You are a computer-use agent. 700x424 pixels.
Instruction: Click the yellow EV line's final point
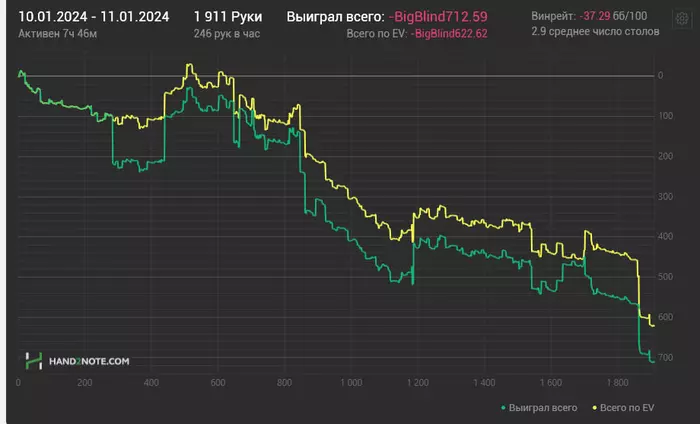tap(654, 325)
